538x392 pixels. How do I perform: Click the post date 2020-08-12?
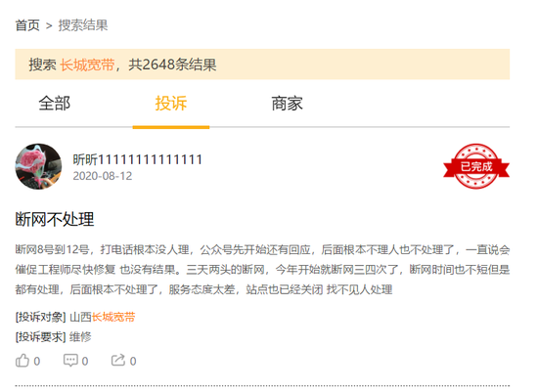pos(103,176)
